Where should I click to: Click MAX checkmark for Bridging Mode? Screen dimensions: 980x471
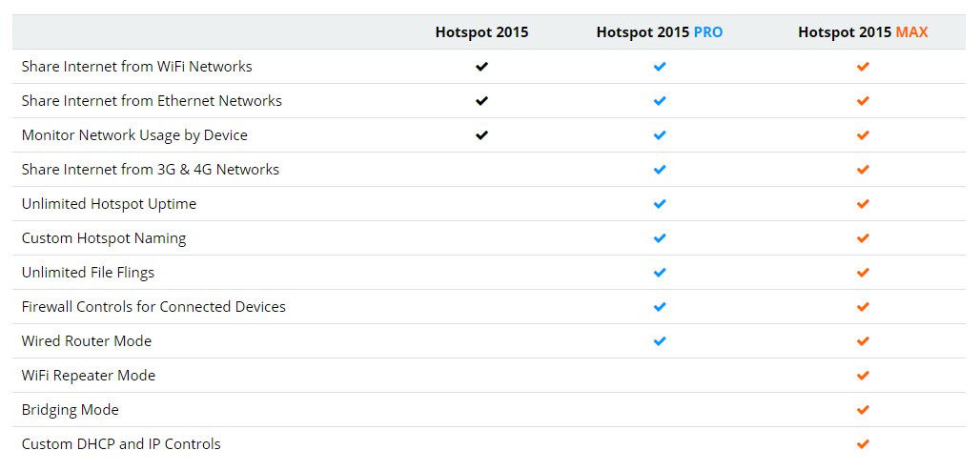point(863,410)
